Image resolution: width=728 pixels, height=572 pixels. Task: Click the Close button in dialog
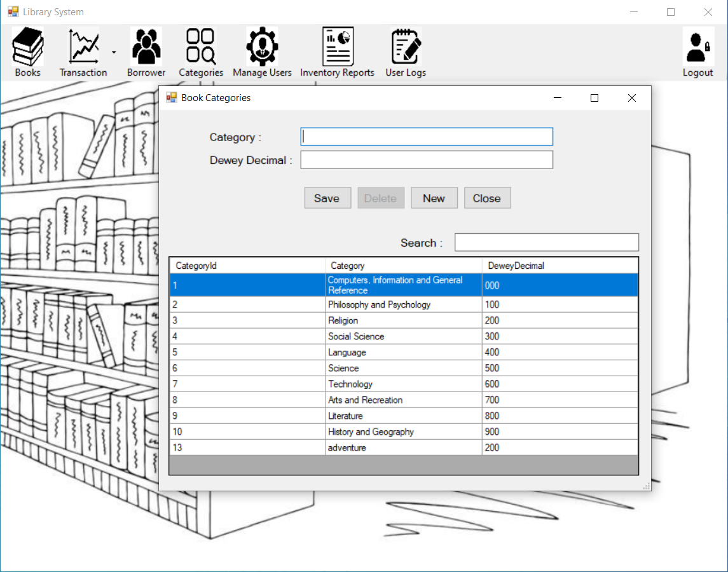pyautogui.click(x=487, y=198)
